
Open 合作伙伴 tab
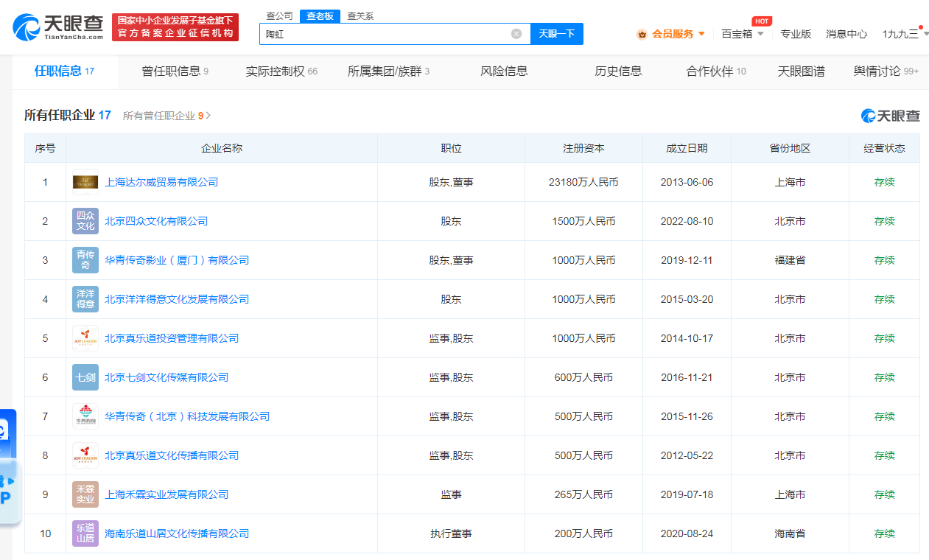(716, 71)
